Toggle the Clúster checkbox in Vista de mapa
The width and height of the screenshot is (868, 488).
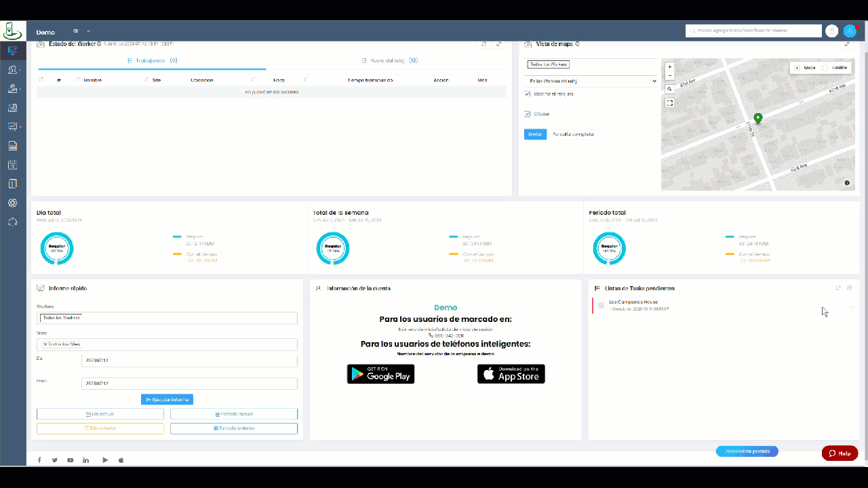pyautogui.click(x=528, y=114)
